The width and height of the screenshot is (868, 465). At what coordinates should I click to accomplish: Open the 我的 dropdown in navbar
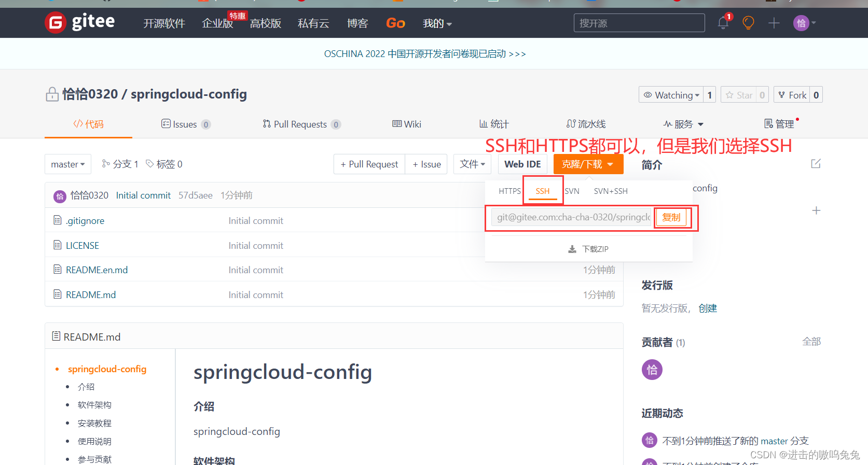(x=437, y=23)
